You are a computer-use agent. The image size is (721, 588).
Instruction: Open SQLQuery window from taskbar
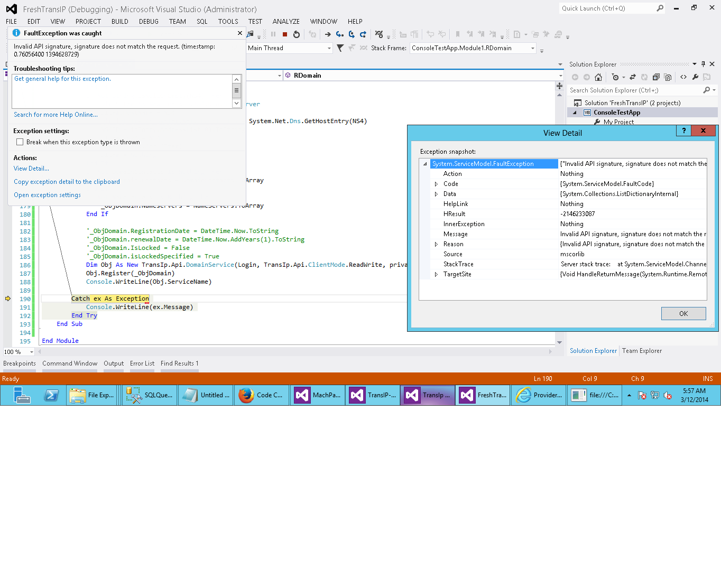[x=150, y=395]
